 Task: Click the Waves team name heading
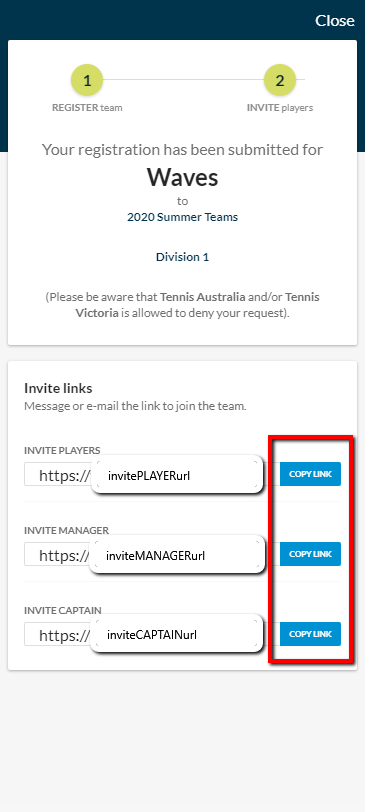point(183,177)
